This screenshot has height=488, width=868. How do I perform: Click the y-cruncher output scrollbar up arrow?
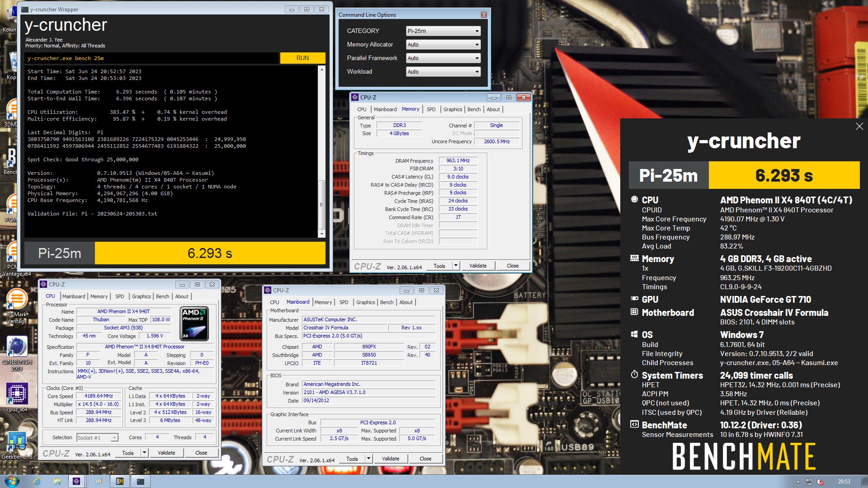322,70
